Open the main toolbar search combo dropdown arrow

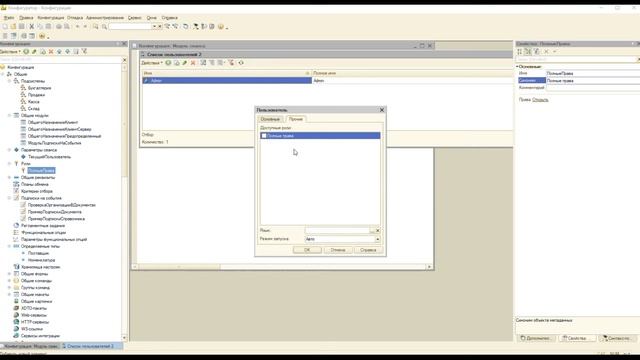point(154,27)
